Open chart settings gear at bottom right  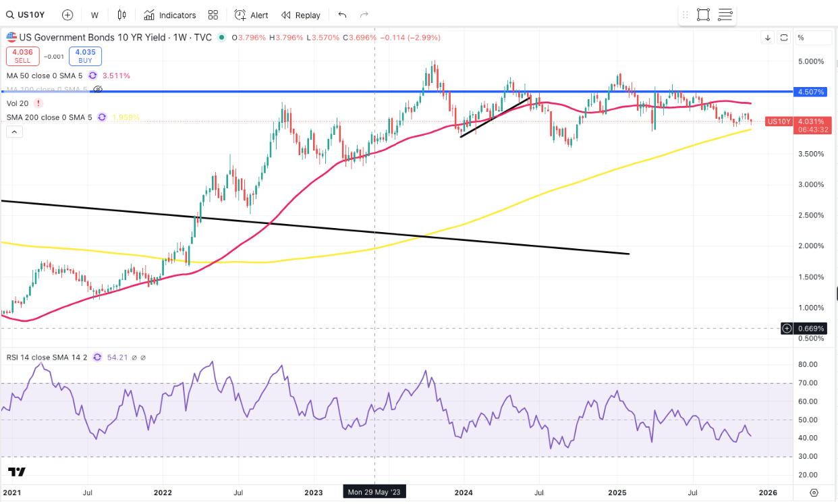(814, 493)
